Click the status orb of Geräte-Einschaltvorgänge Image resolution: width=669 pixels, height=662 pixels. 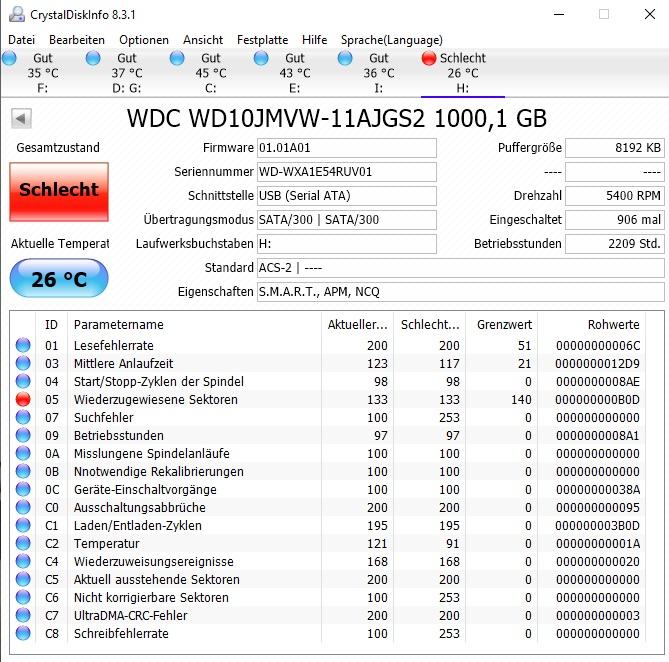point(23,489)
